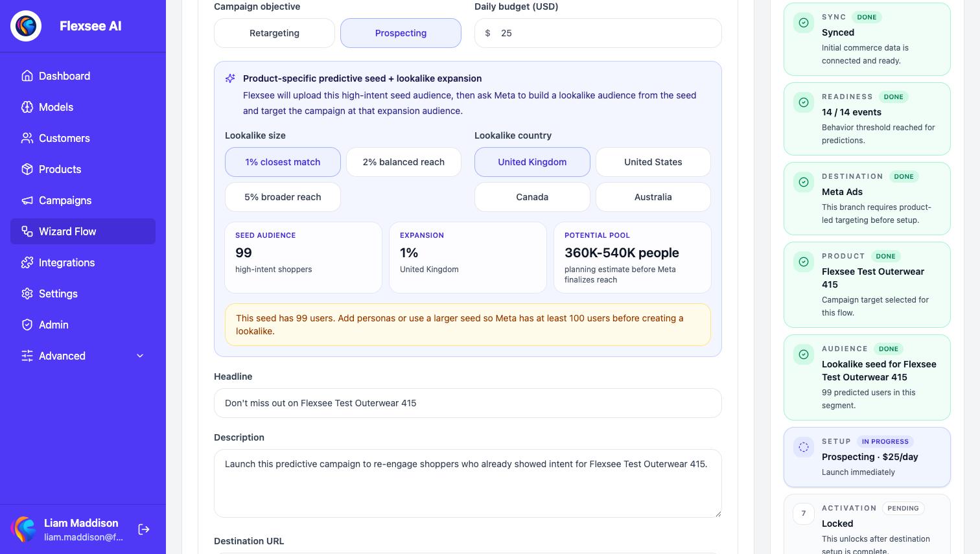Screen dimensions: 980x554
Task: Click the Wizard Flow workflow icon
Action: click(27, 231)
